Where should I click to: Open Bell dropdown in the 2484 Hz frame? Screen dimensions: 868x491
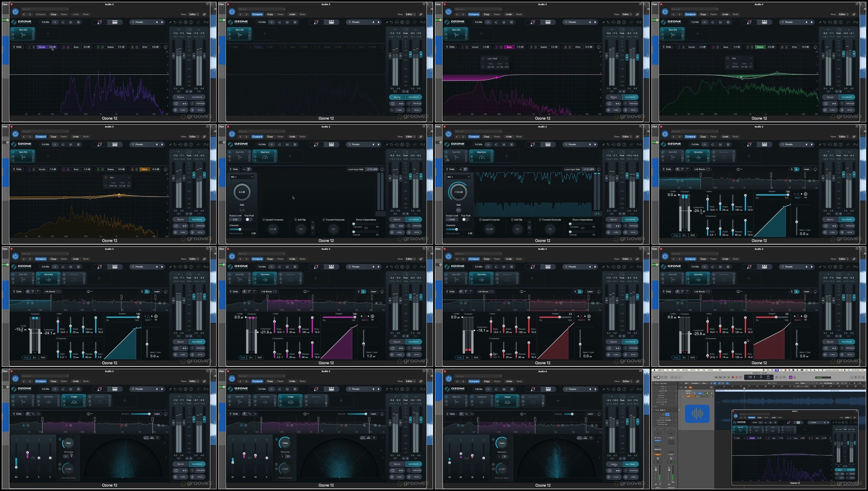coord(119,177)
